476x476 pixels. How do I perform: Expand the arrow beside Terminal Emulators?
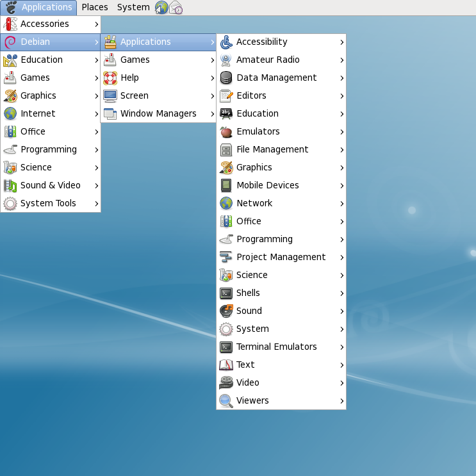[x=342, y=347]
